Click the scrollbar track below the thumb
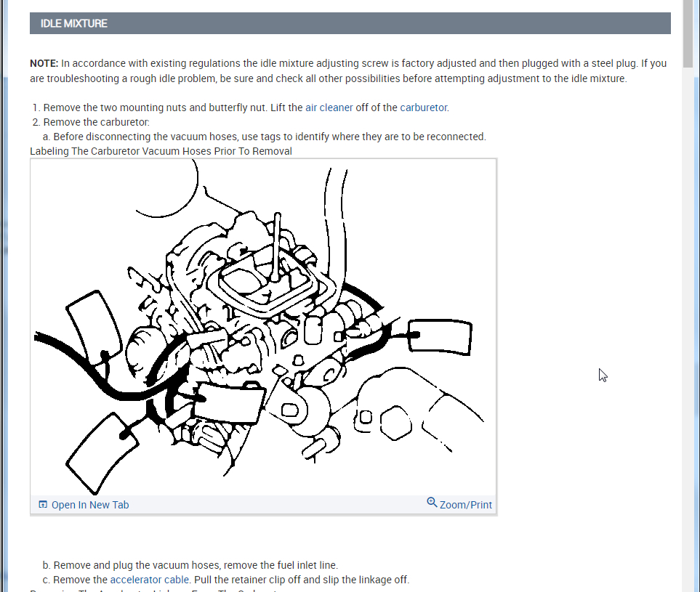This screenshot has width=700, height=592. (x=688, y=330)
